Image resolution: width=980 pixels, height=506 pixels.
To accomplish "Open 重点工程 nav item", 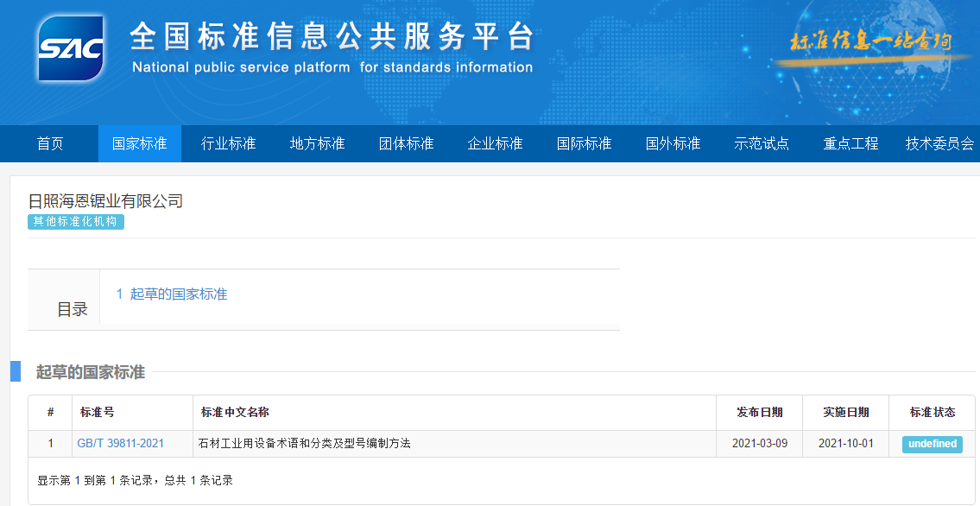I will [x=850, y=143].
